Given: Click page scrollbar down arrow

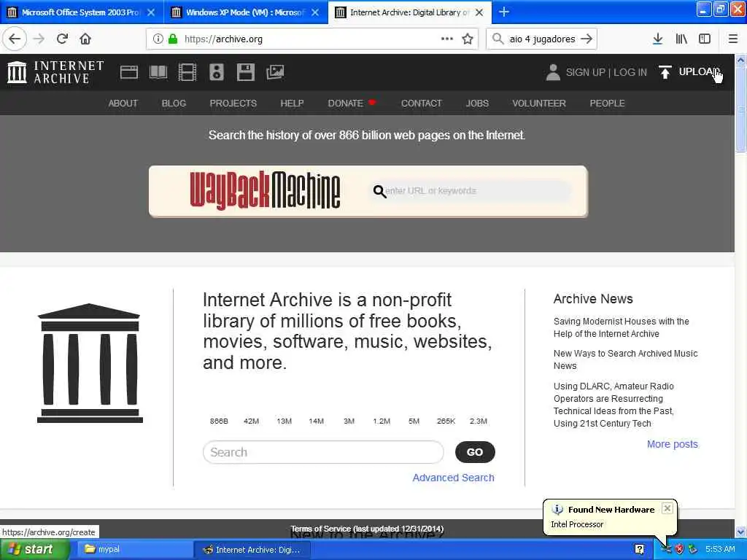Looking at the screenshot, I should coord(740,532).
